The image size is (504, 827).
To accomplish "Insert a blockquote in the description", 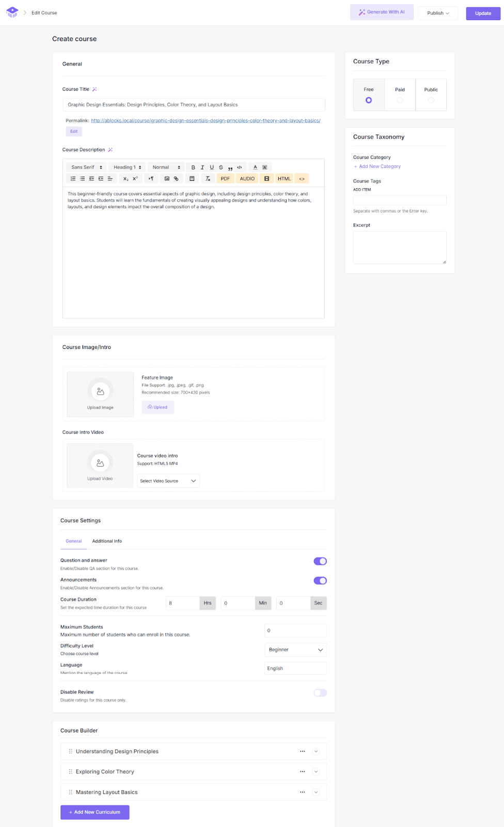I will [230, 167].
